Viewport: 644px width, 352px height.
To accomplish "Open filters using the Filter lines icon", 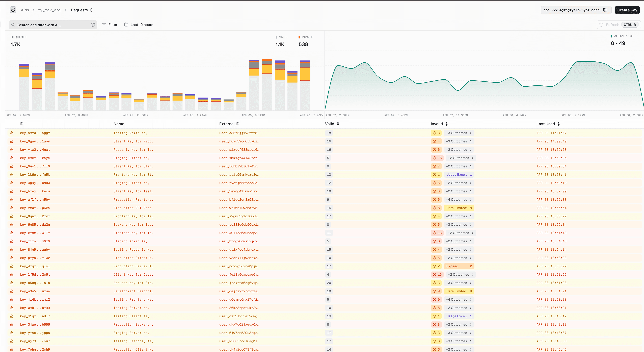I will tap(104, 25).
